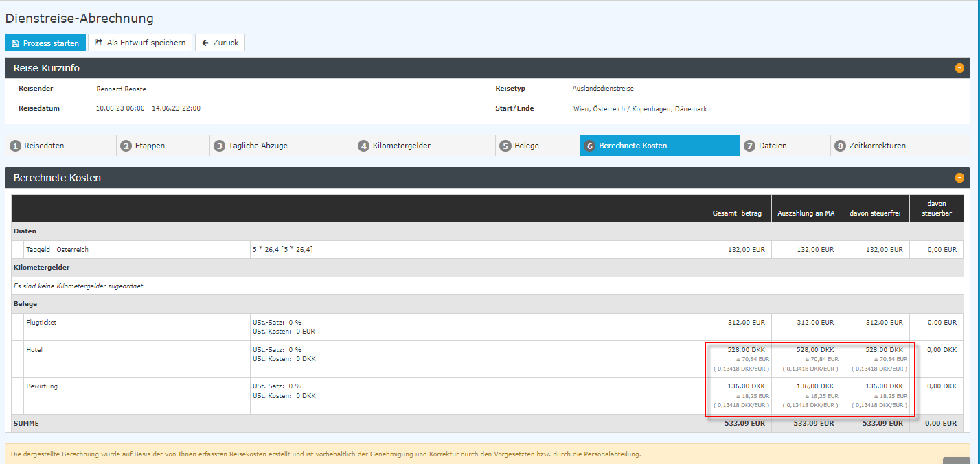Save via Als Entwurf speichern button

[x=140, y=43]
